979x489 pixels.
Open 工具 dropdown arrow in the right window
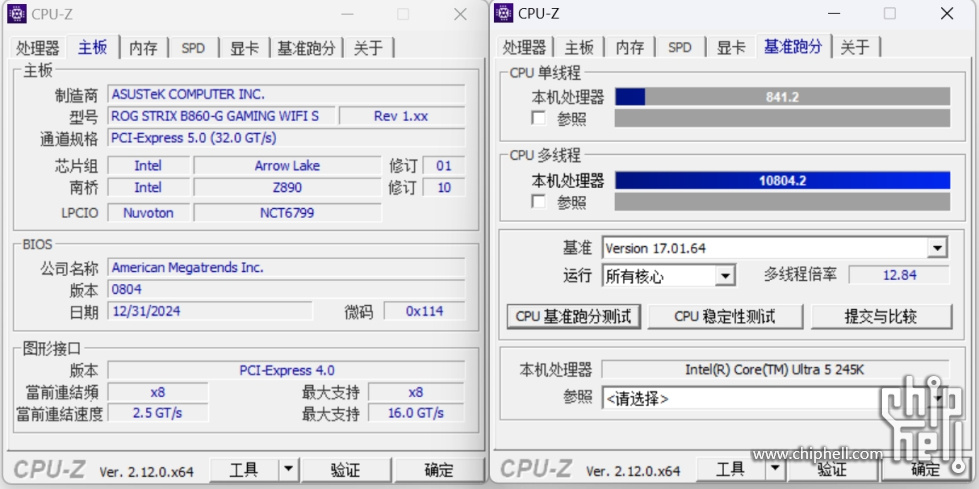point(775,470)
